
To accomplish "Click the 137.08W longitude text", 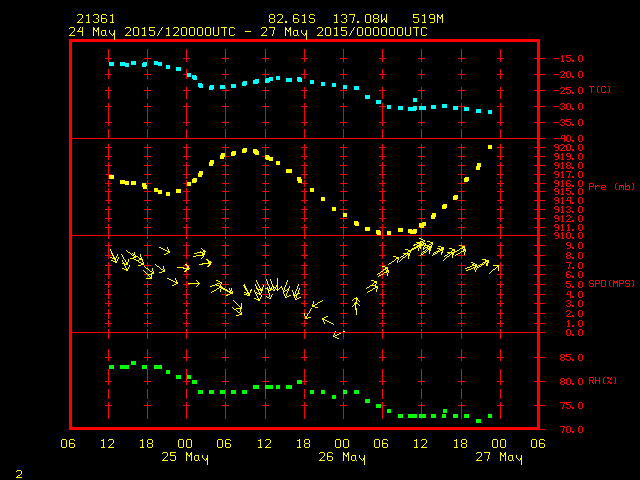I will 360,19.
